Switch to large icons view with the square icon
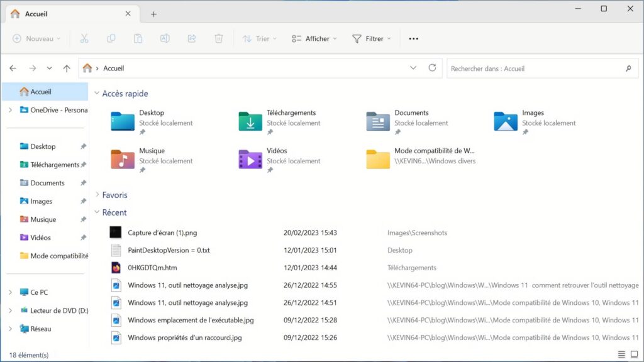 (635, 354)
